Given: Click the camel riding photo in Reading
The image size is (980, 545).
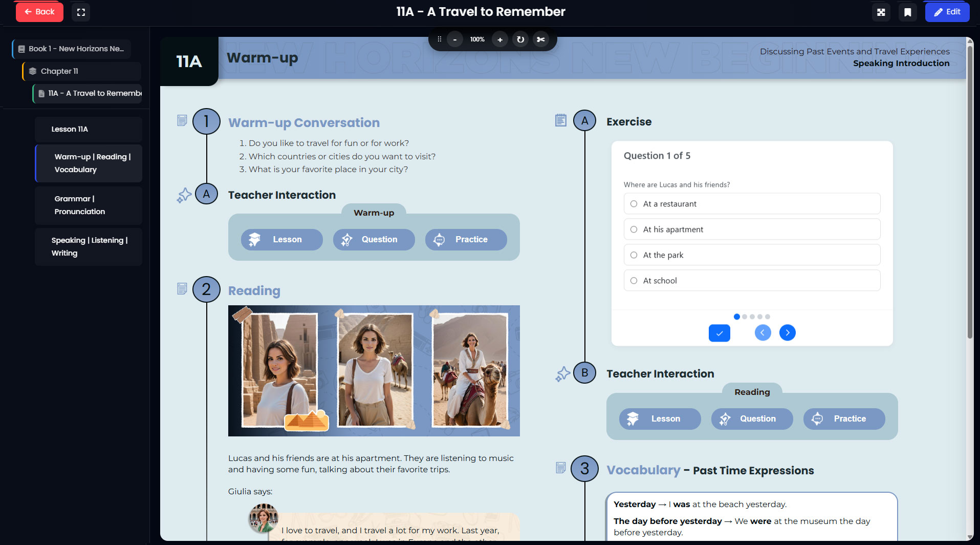Looking at the screenshot, I should [x=470, y=371].
